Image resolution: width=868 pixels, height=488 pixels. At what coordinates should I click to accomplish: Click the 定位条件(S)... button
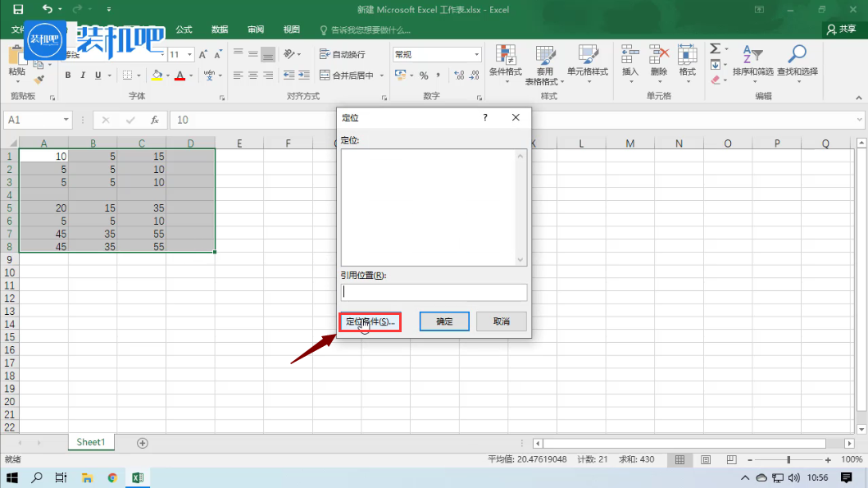click(x=370, y=322)
